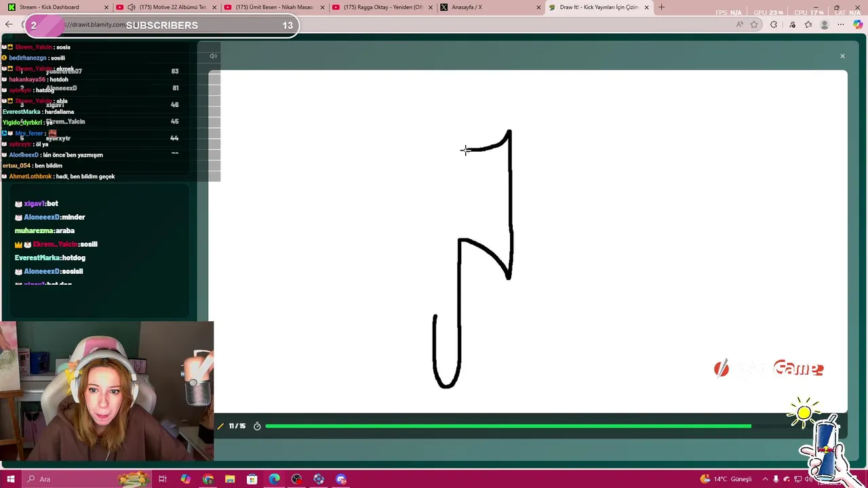Screen dimensions: 868x488
Task: Click muharezma:araba guess entry
Action: pos(45,231)
